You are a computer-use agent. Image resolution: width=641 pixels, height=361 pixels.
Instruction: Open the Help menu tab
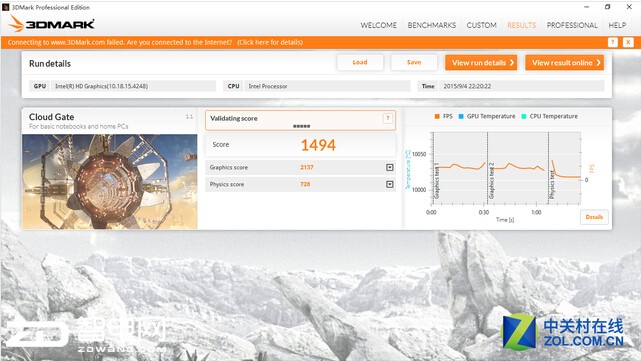(x=617, y=25)
